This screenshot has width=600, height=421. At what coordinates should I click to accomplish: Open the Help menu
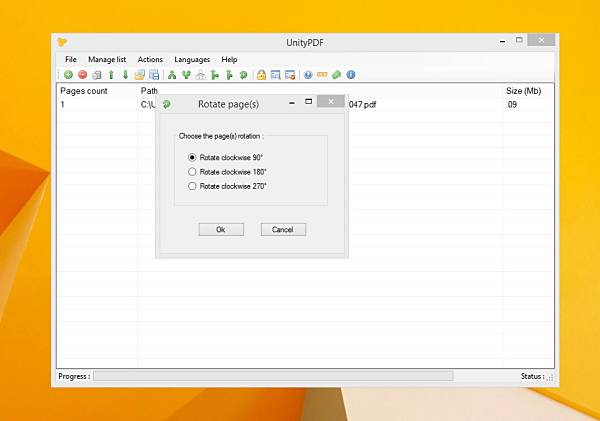point(229,59)
